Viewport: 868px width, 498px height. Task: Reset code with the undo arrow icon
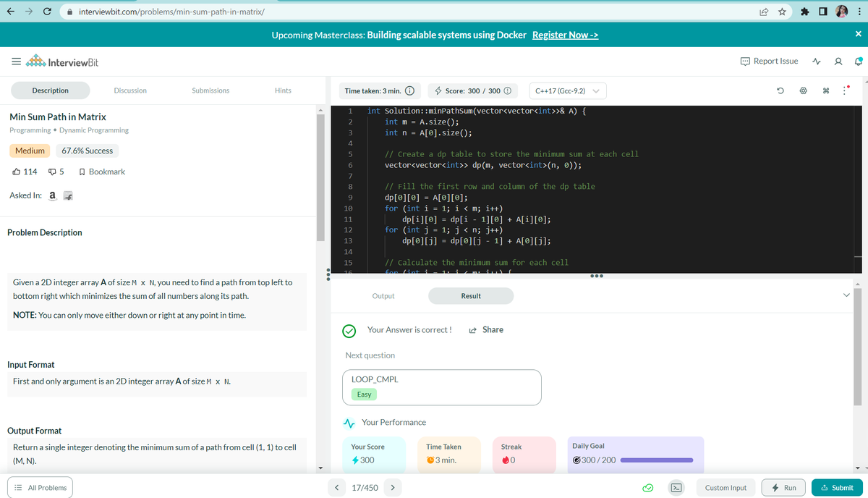[x=780, y=91]
